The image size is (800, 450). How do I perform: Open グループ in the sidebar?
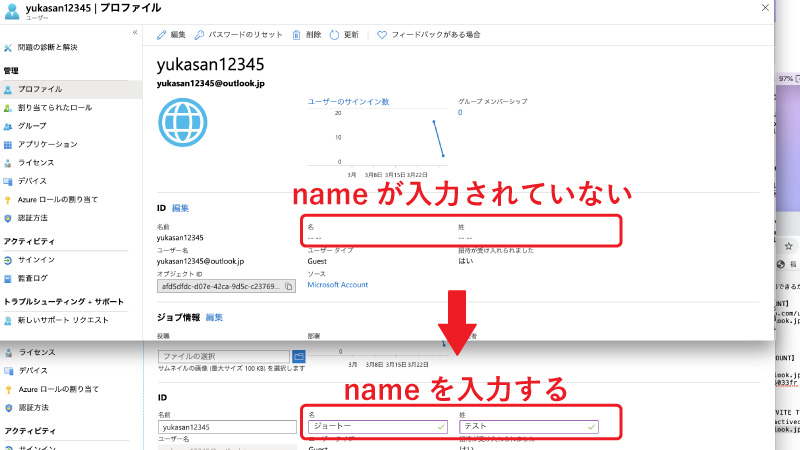[x=32, y=126]
